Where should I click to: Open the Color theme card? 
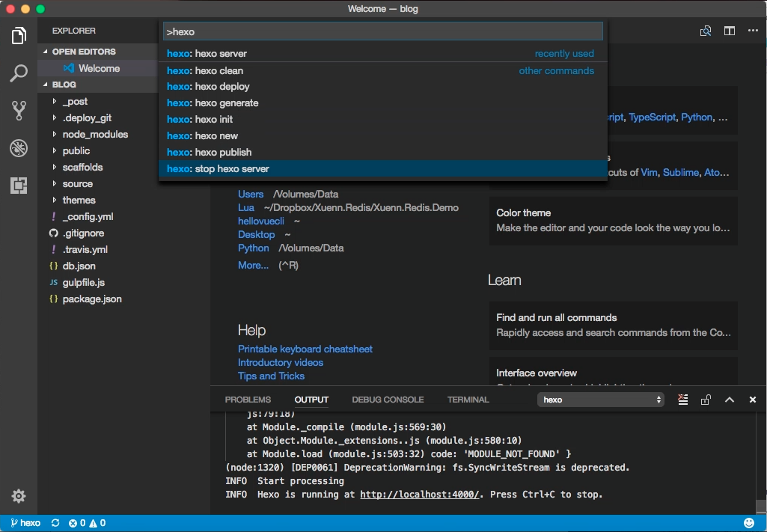614,221
